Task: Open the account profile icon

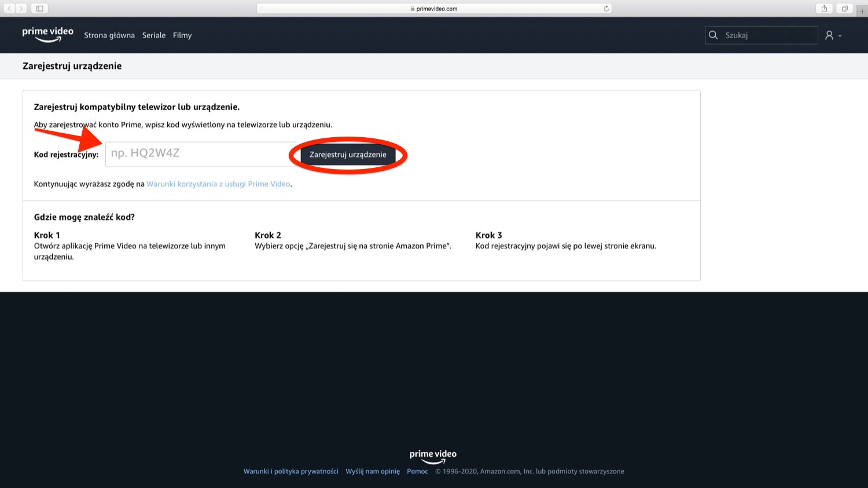Action: [x=830, y=35]
